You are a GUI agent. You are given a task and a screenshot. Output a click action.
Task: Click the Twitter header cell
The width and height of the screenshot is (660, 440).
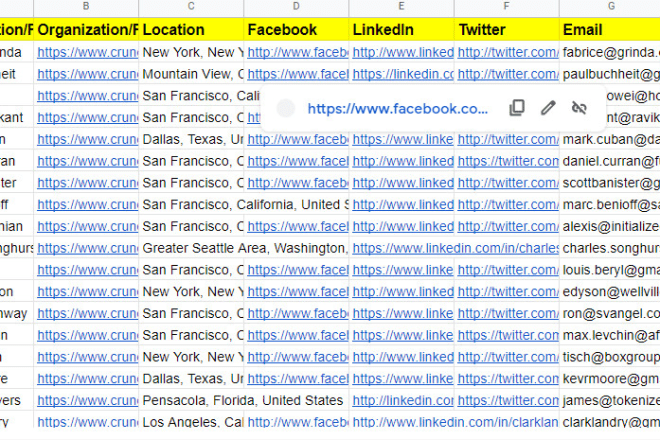click(x=507, y=29)
